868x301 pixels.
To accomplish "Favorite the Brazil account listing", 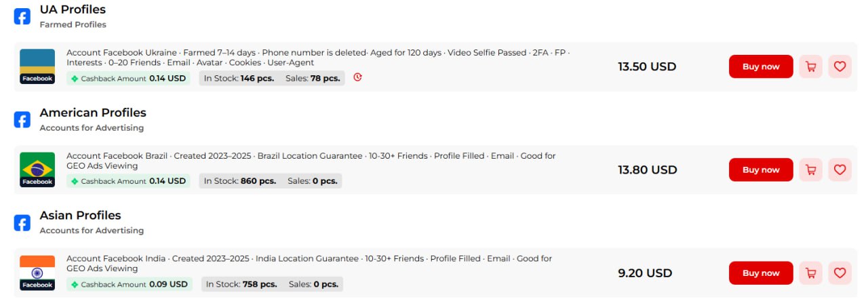I will pos(840,169).
